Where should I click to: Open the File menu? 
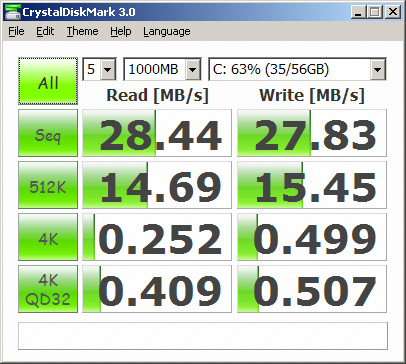tap(16, 31)
